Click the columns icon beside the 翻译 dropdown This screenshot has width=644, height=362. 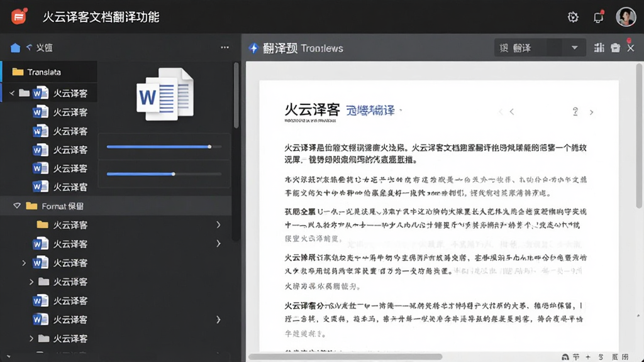[x=599, y=48]
